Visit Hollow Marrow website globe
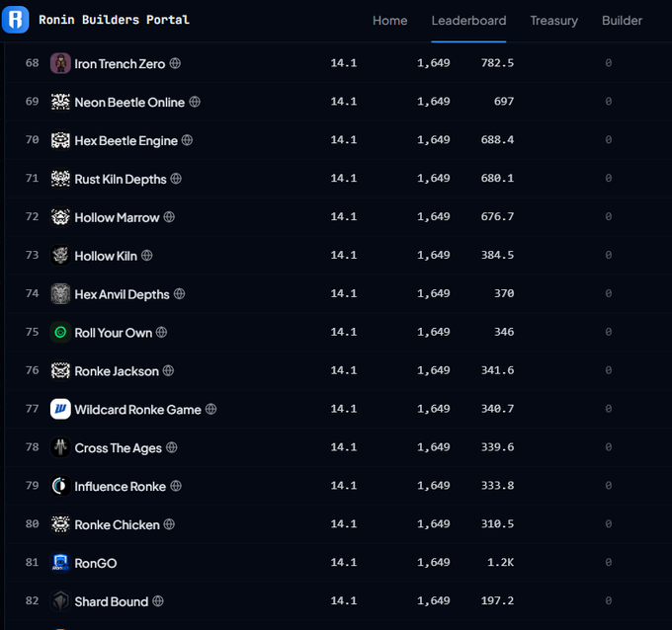This screenshot has height=630, width=672. [x=169, y=217]
